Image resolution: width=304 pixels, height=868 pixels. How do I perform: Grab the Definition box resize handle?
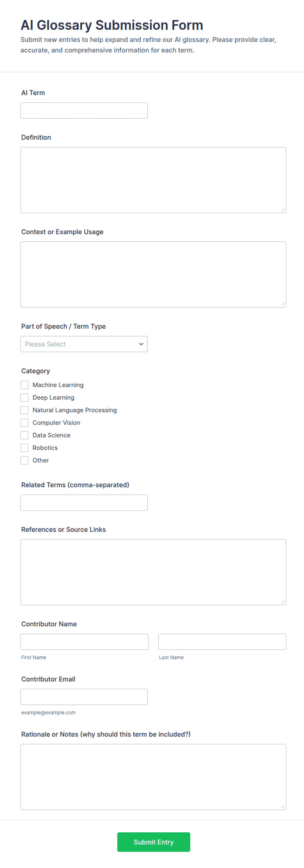click(283, 210)
